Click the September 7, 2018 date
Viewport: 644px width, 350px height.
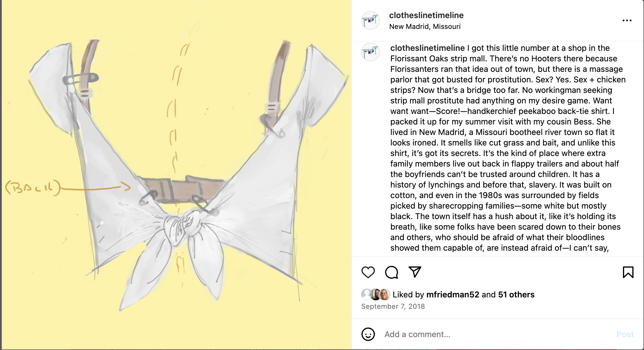[x=393, y=306]
